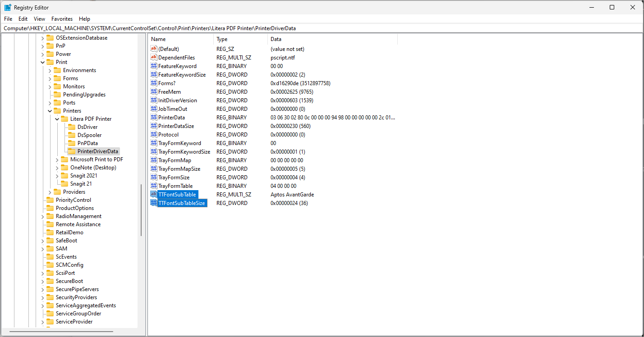644x337 pixels.
Task: Expand the Environments key
Action: click(50, 70)
